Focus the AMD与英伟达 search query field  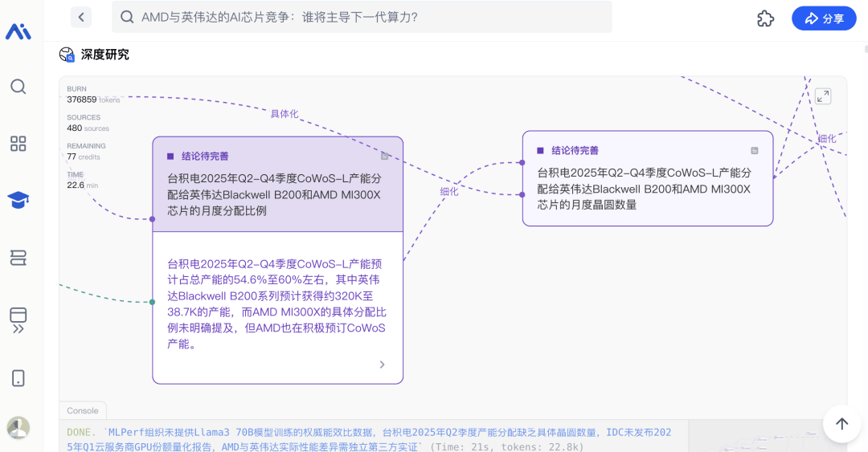click(x=362, y=17)
